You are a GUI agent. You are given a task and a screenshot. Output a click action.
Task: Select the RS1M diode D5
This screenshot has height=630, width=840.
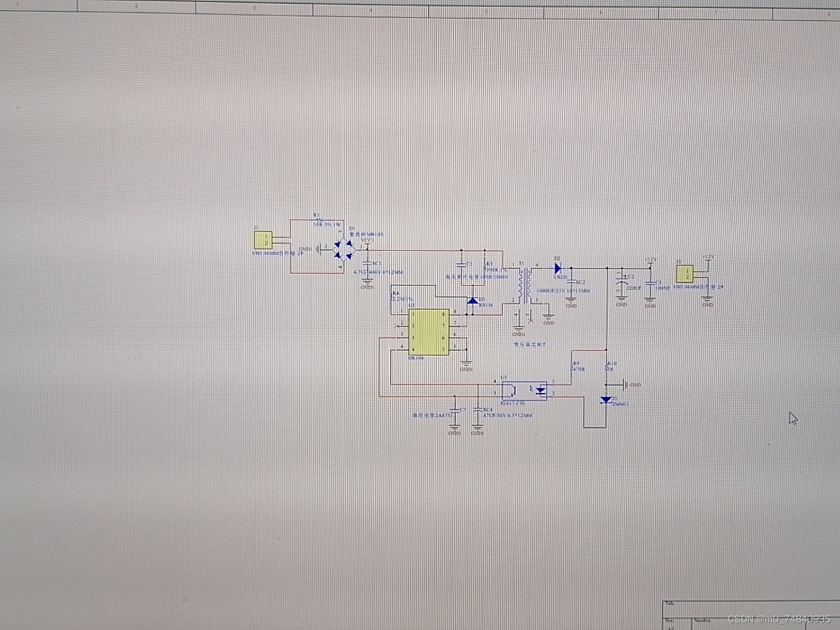pos(473,301)
